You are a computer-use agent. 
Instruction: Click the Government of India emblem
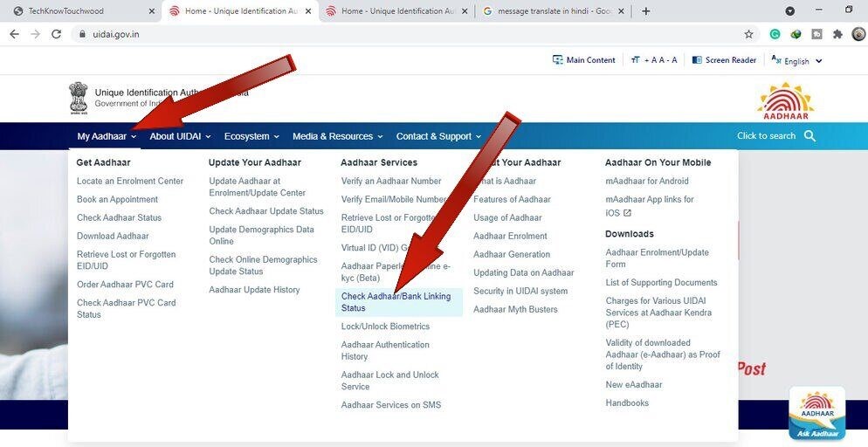[x=78, y=98]
